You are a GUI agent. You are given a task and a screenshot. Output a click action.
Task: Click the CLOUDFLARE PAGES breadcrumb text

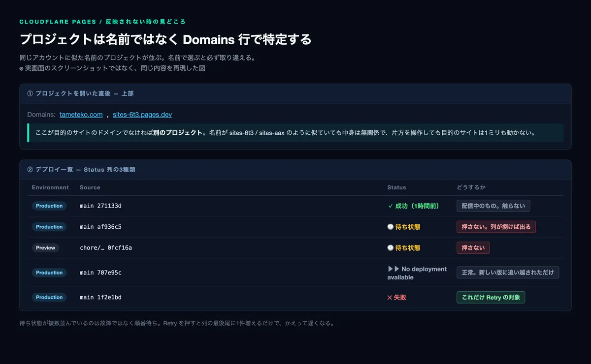[102, 22]
